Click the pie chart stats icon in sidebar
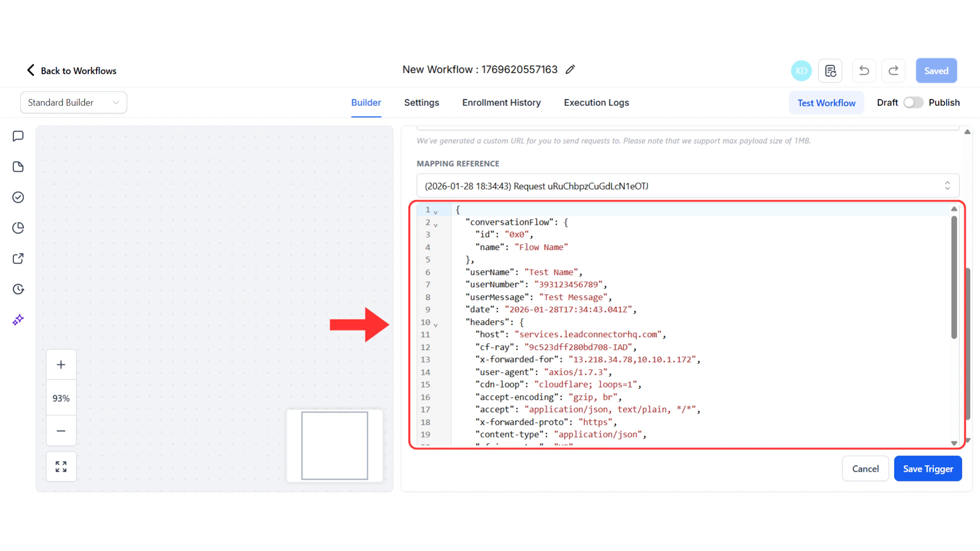Image resolution: width=980 pixels, height=551 pixels. pyautogui.click(x=18, y=228)
